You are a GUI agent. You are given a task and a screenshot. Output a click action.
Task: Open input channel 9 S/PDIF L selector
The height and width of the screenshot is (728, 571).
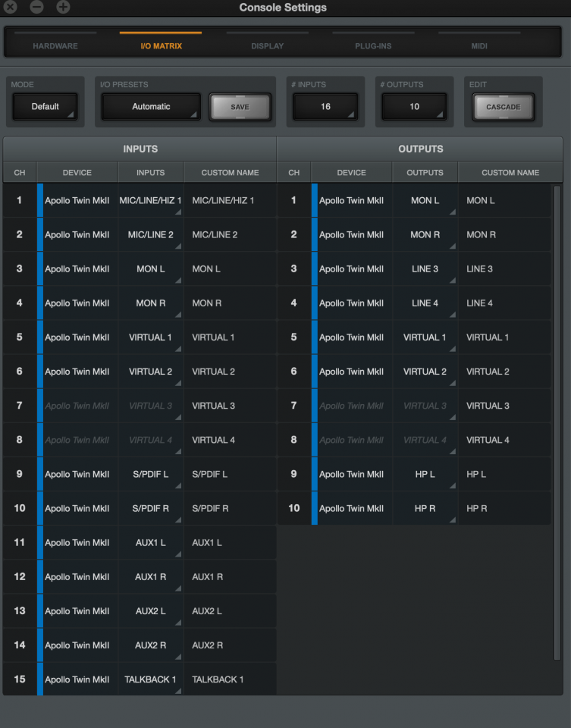pos(150,474)
